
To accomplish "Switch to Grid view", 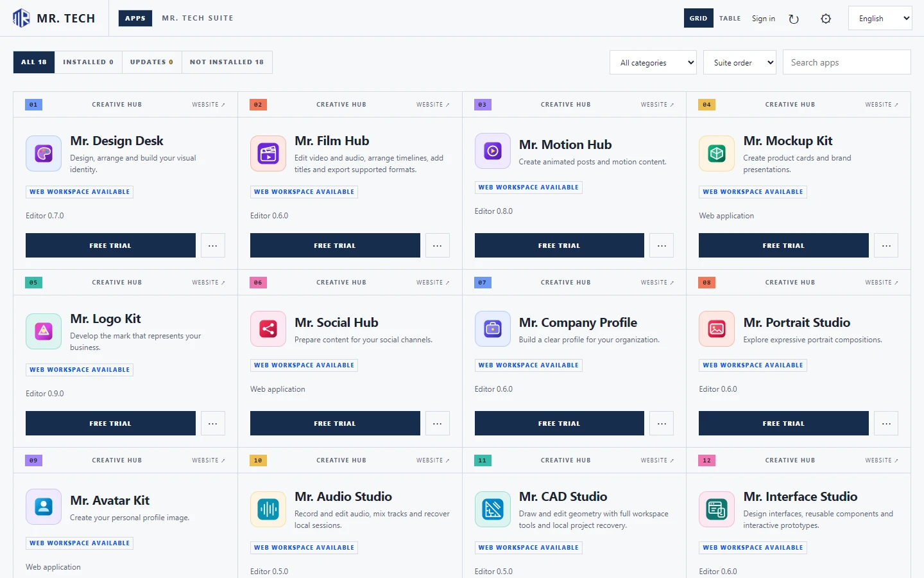I will point(698,19).
